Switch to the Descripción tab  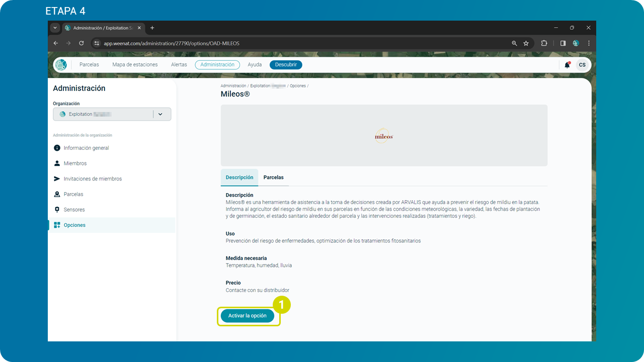point(239,177)
